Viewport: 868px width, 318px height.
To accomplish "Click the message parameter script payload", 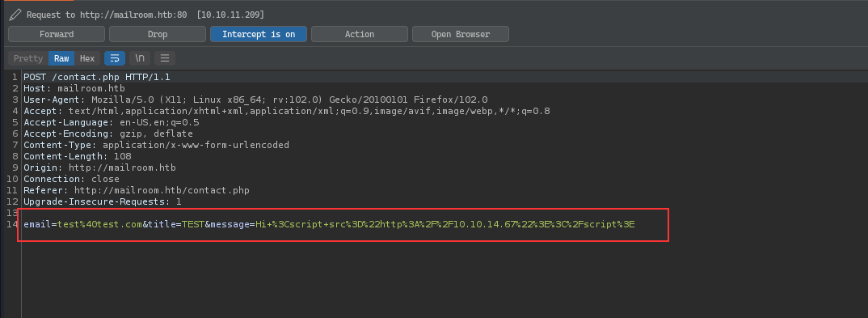I will click(445, 224).
